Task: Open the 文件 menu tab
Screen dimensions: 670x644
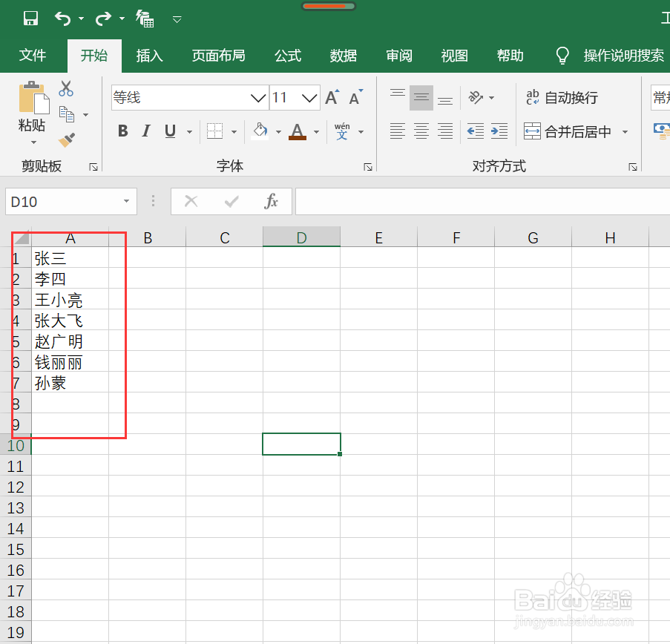Action: 33,56
